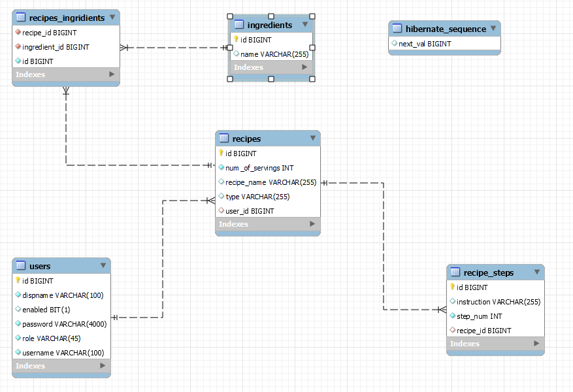Click the hibernate_sequence table icon
The width and height of the screenshot is (573, 392).
[397, 28]
